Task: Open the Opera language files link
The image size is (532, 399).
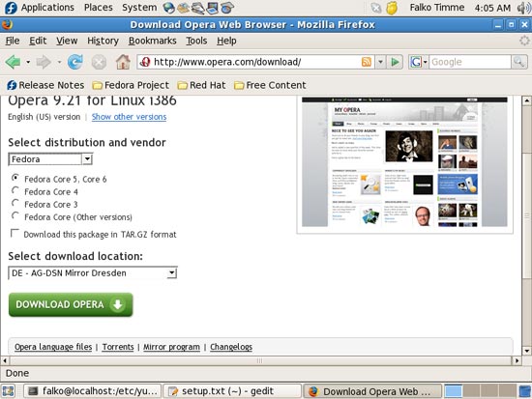Action: pos(53,347)
